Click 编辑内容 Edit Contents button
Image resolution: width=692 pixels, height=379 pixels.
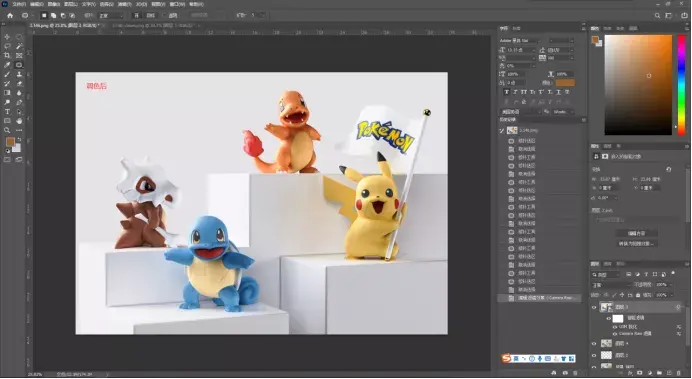coord(636,233)
